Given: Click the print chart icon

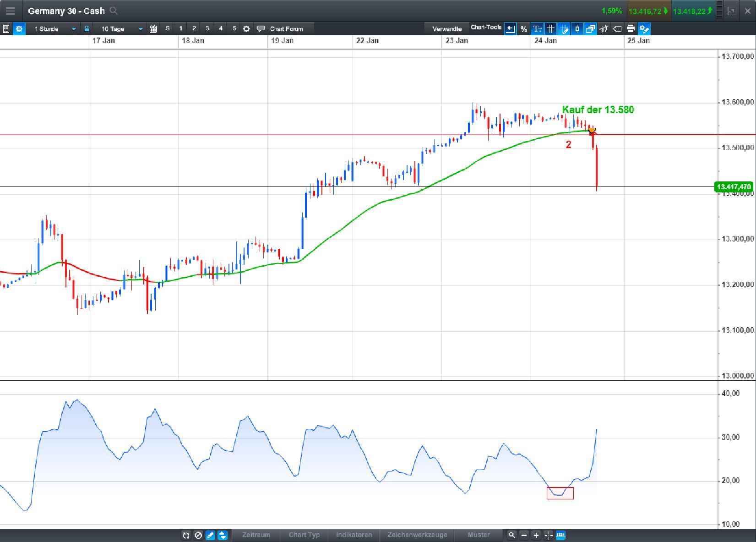Looking at the screenshot, I should 631,28.
